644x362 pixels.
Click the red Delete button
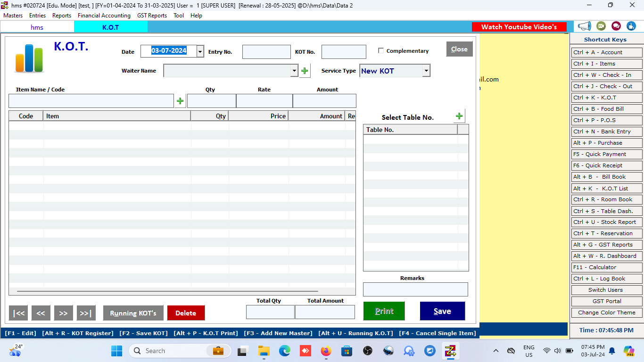[x=186, y=313]
